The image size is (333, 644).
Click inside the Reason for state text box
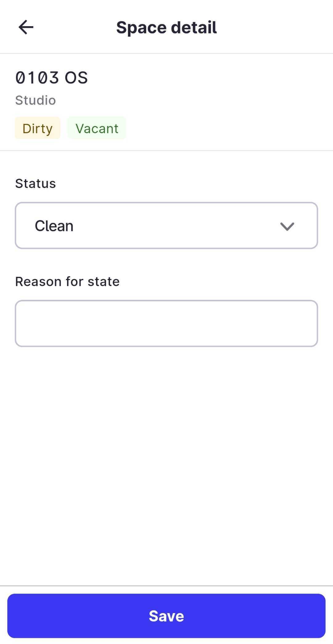[166, 323]
